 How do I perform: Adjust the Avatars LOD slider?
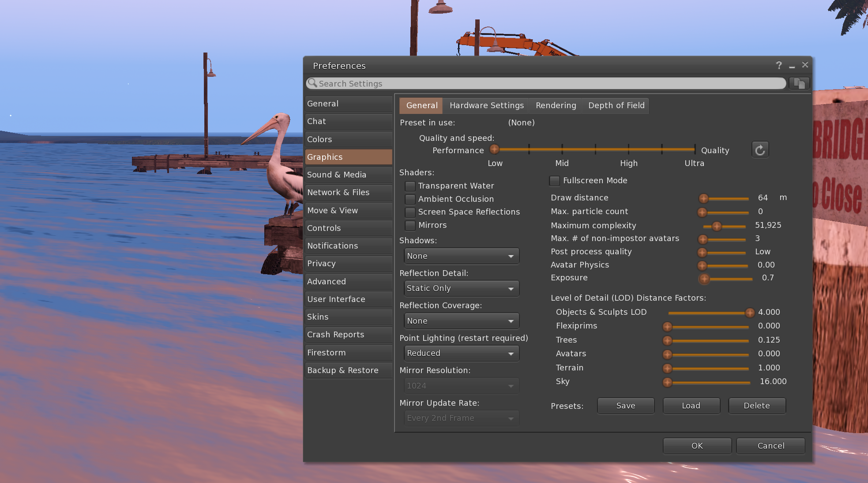pyautogui.click(x=706, y=355)
